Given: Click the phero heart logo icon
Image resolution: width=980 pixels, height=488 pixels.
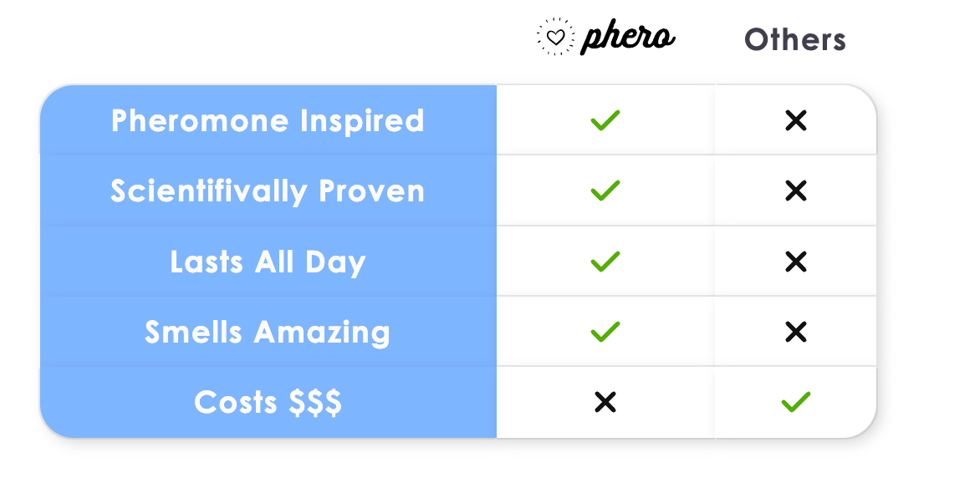Looking at the screenshot, I should [x=555, y=38].
